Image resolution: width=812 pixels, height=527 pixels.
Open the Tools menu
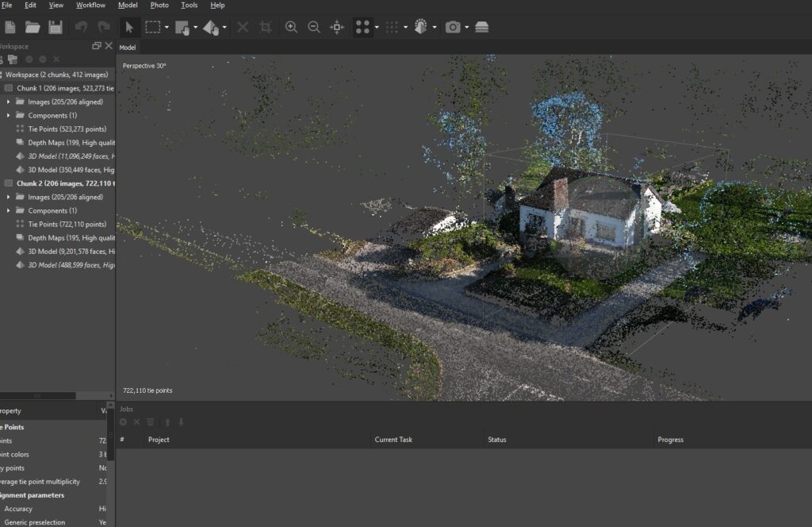click(189, 6)
